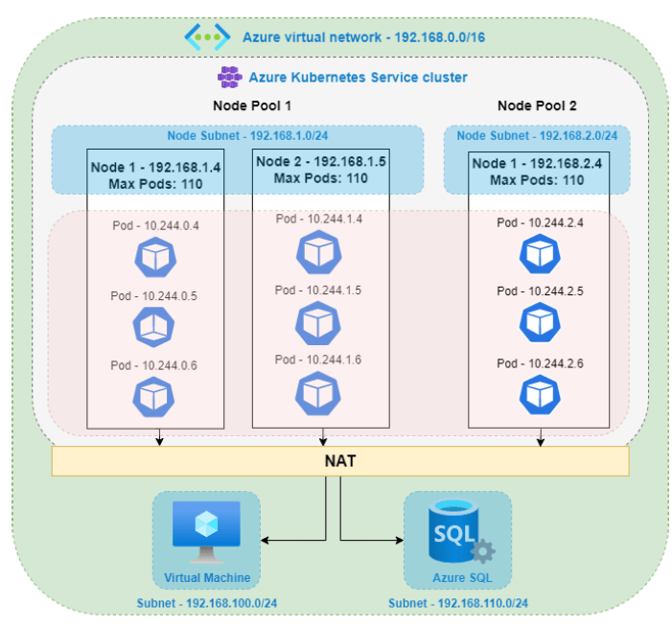Click the 'Azure SQL' caption
Screen dimensions: 672x628
(x=462, y=578)
